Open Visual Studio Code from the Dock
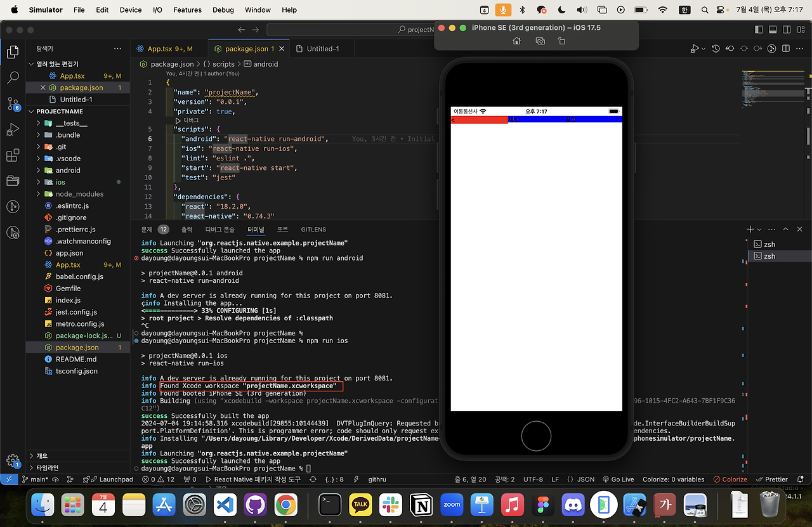This screenshot has height=527, width=812. [x=225, y=505]
